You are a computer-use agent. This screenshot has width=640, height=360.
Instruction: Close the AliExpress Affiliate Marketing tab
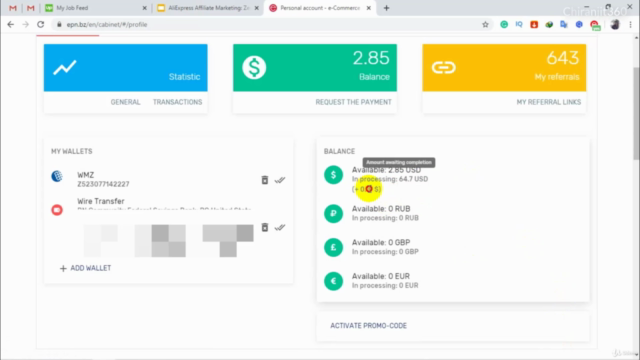pyautogui.click(x=257, y=8)
